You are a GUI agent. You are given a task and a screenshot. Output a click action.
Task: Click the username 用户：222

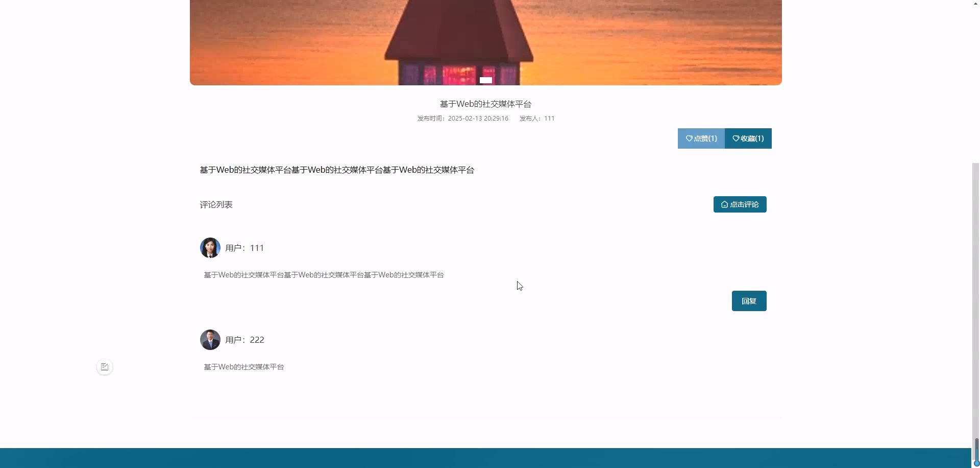244,340
